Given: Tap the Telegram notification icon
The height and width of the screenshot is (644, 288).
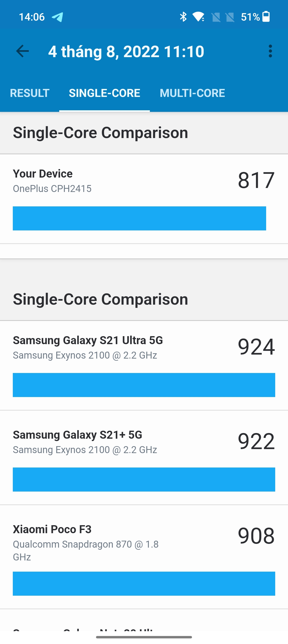Looking at the screenshot, I should 57,17.
